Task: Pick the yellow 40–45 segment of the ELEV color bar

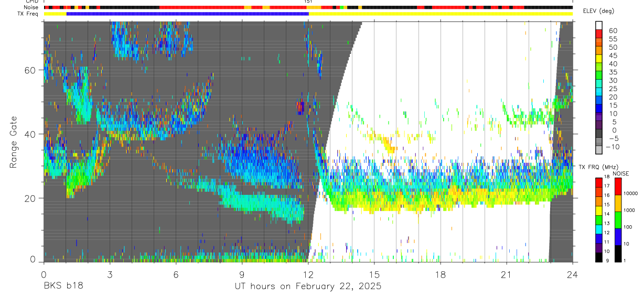Action: click(x=599, y=60)
